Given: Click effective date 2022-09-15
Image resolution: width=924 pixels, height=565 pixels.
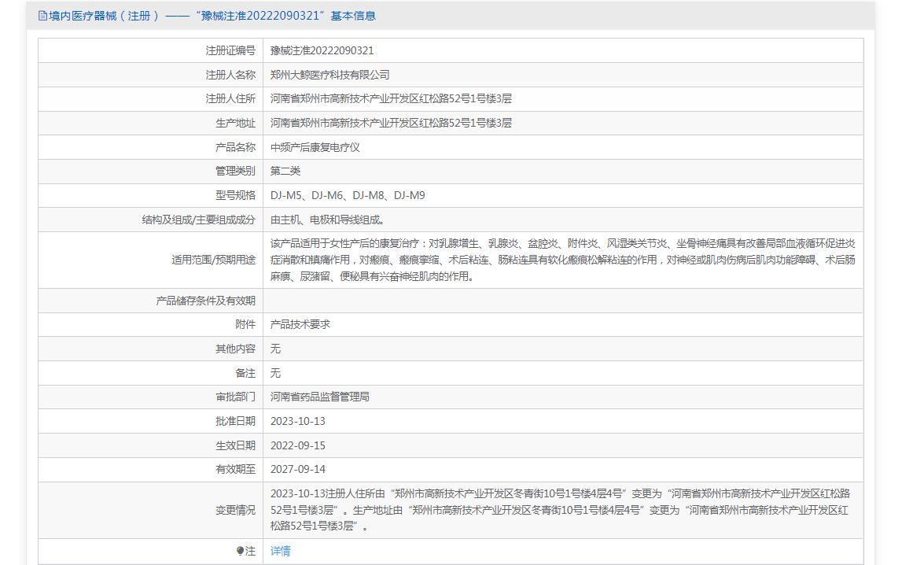Looking at the screenshot, I should [x=297, y=446].
